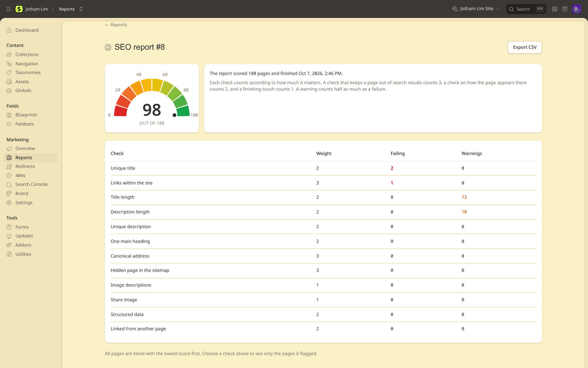Click the Addons icon
Image resolution: width=588 pixels, height=368 pixels.
9,245
